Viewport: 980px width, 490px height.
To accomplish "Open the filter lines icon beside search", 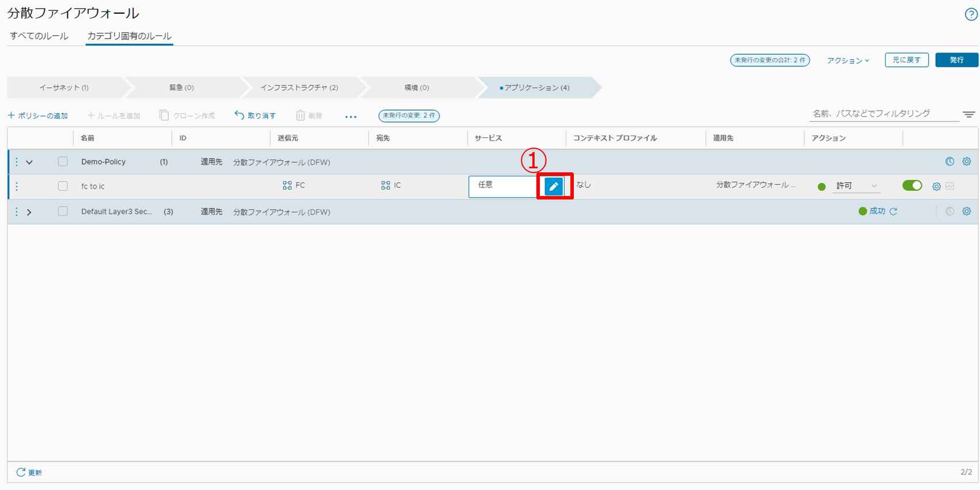I will coord(968,115).
